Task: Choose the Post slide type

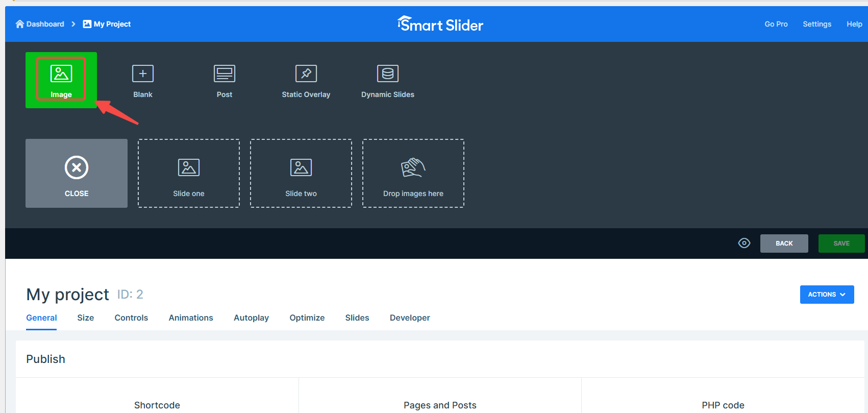Action: click(225, 80)
